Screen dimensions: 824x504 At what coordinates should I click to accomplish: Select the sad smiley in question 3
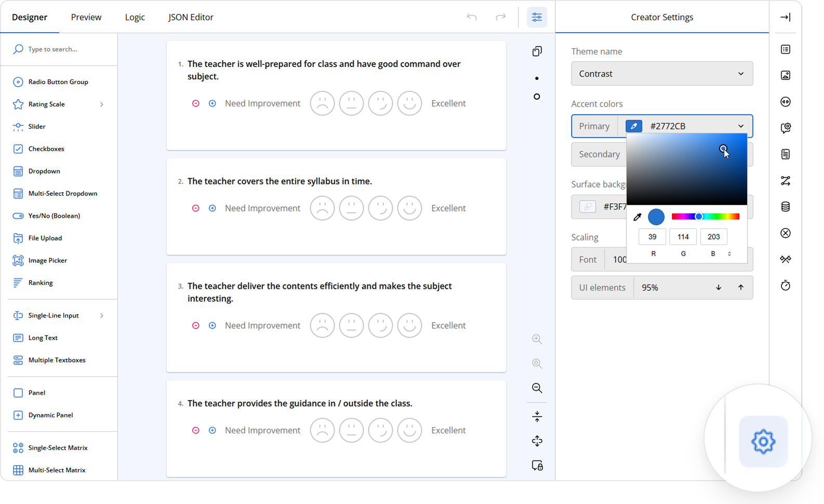click(322, 326)
